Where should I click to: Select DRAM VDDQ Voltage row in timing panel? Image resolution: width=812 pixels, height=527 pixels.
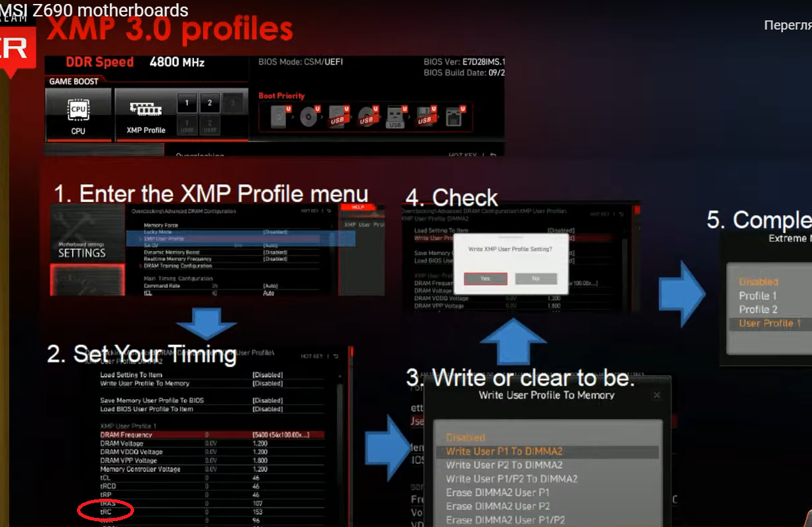[214, 452]
